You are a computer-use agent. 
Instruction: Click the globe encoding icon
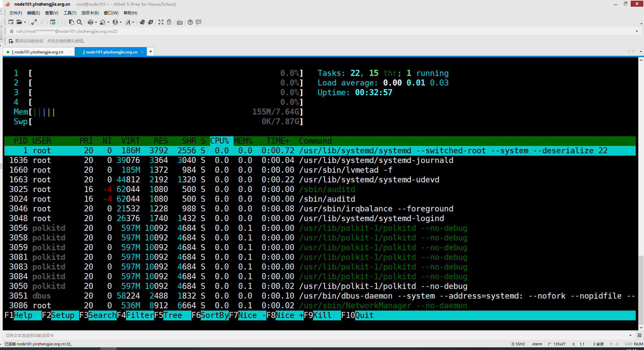[x=115, y=22]
